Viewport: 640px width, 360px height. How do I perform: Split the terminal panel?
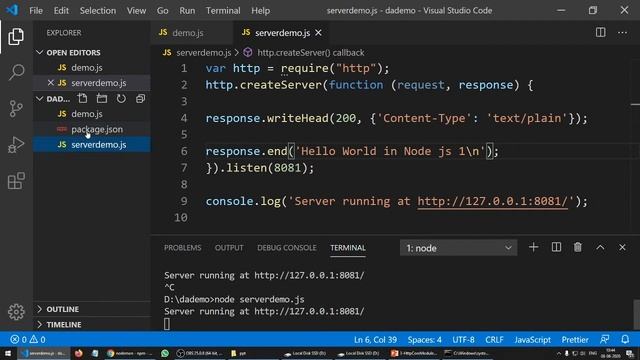point(556,247)
